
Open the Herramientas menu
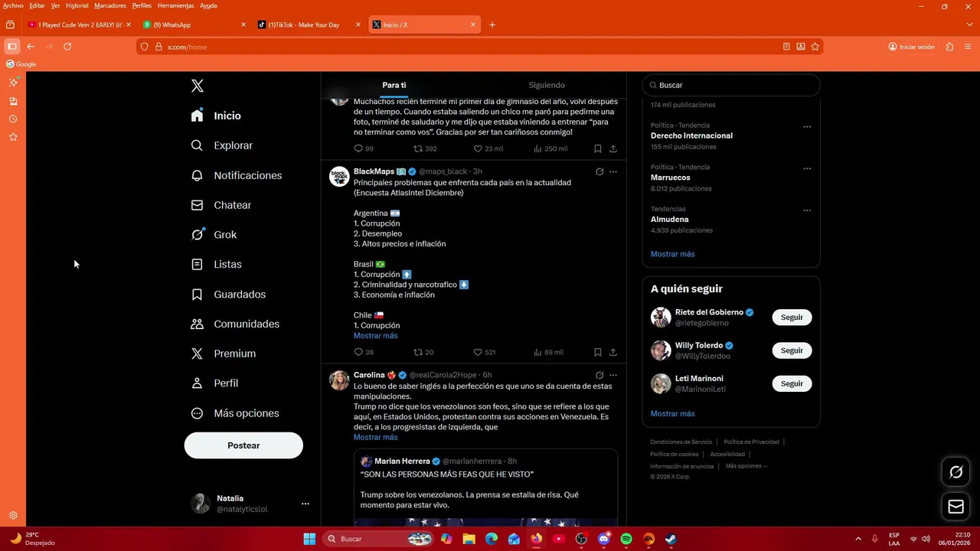175,5
